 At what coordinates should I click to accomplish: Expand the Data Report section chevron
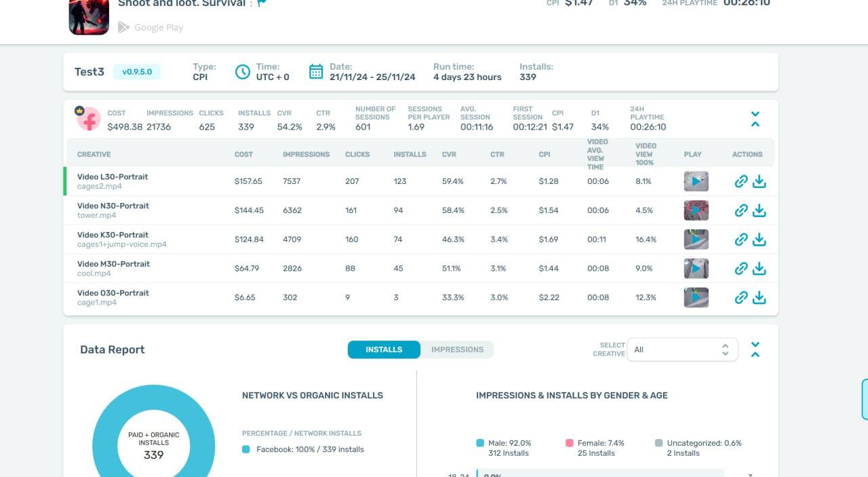tap(755, 345)
